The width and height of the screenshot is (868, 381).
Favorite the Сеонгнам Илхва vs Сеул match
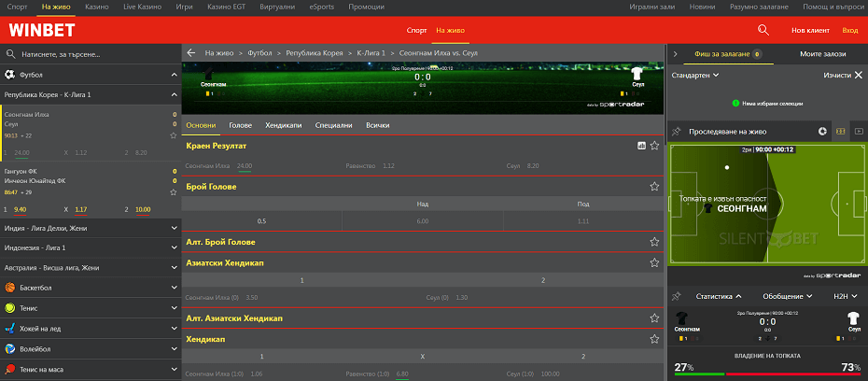click(x=173, y=135)
